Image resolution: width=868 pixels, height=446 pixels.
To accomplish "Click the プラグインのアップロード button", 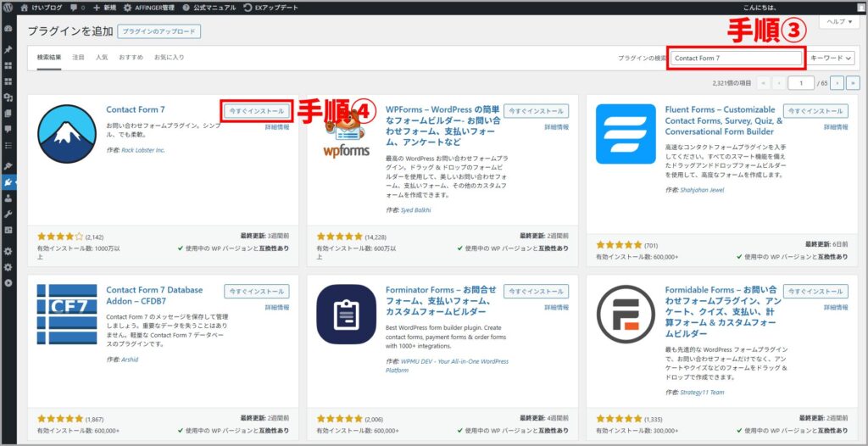I will click(159, 31).
